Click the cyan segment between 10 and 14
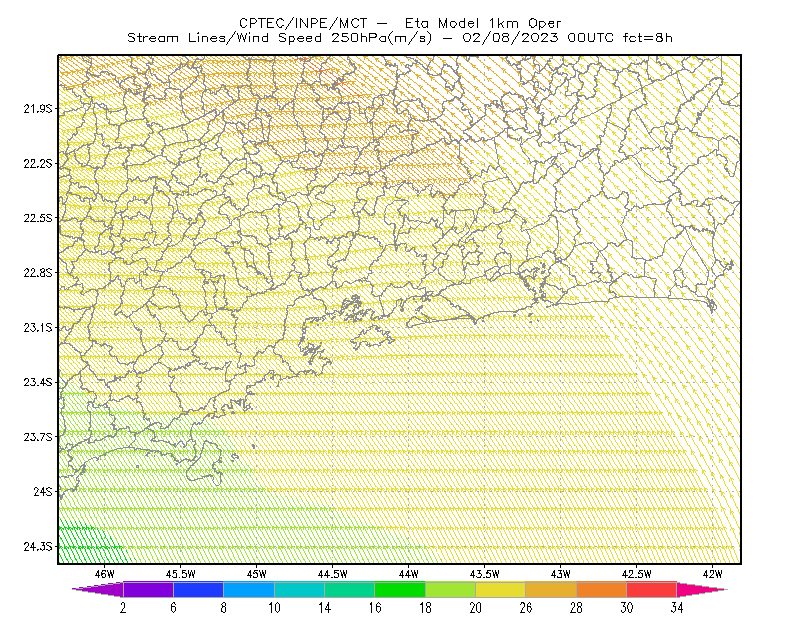 (299, 589)
